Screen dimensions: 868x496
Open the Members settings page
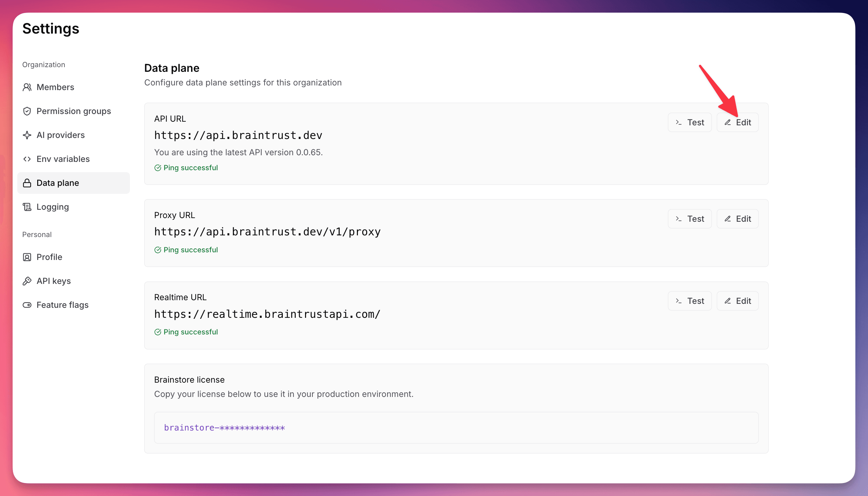pyautogui.click(x=73, y=87)
